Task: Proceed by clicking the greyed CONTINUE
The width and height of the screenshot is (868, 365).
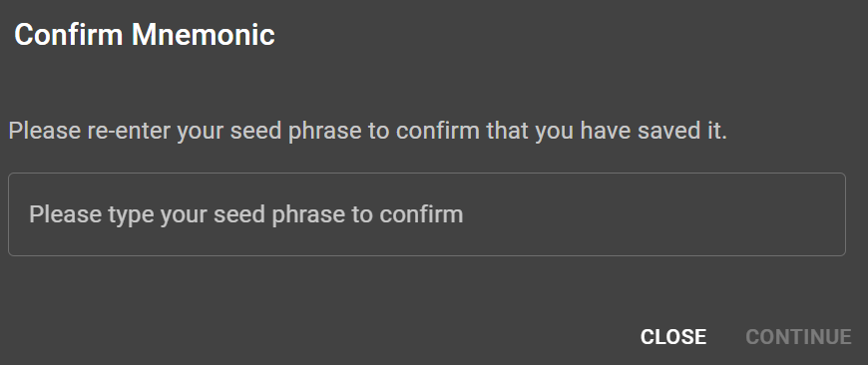Action: click(x=798, y=337)
